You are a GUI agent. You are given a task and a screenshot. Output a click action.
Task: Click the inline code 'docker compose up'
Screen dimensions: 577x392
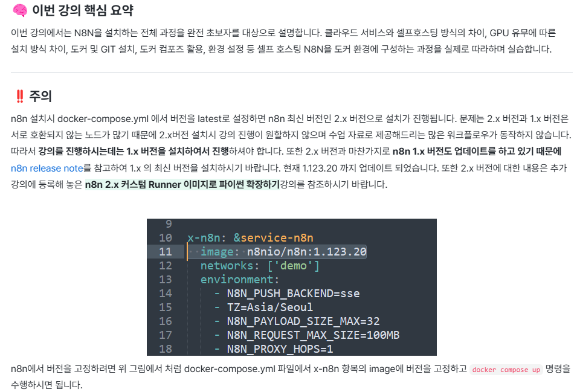506,370
